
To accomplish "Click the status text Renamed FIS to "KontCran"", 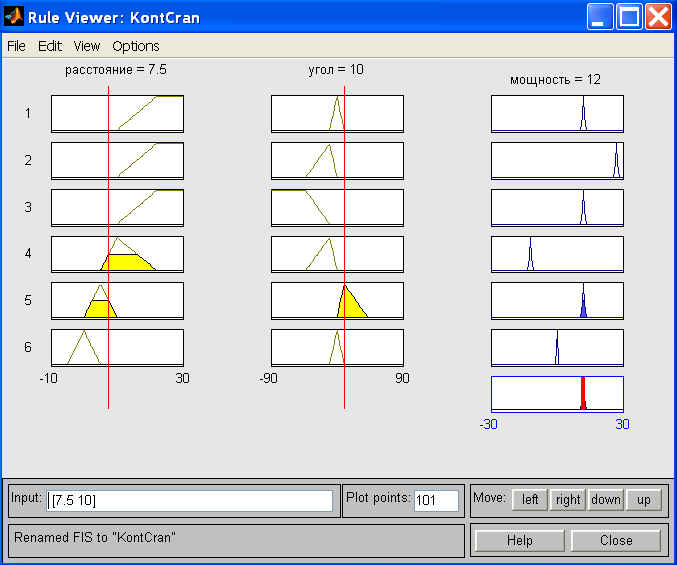I will (95, 537).
